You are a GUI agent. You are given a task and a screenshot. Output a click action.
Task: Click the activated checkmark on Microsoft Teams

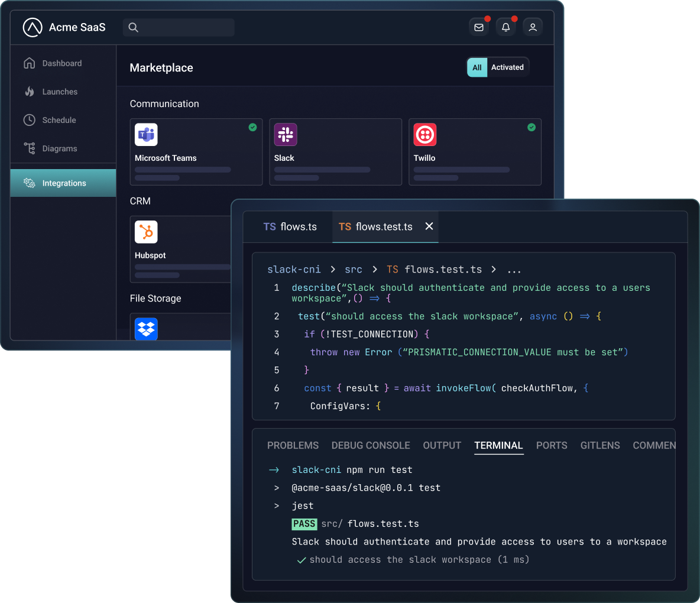coord(252,127)
